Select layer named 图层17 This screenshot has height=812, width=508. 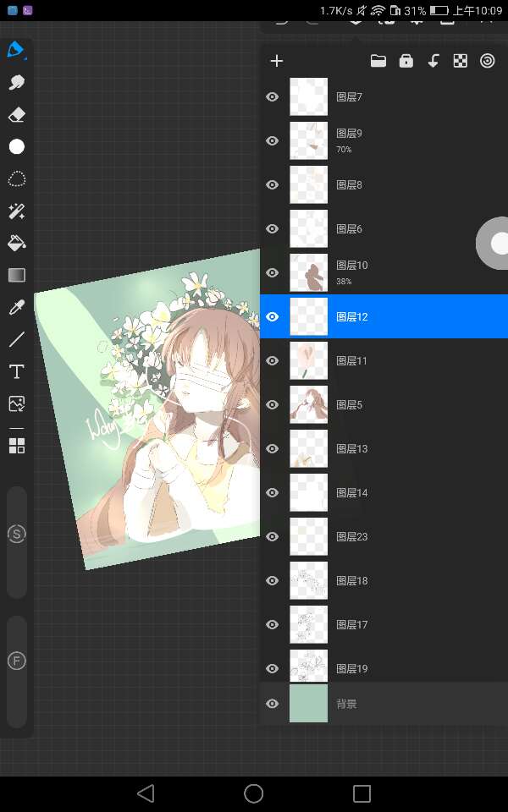(351, 625)
